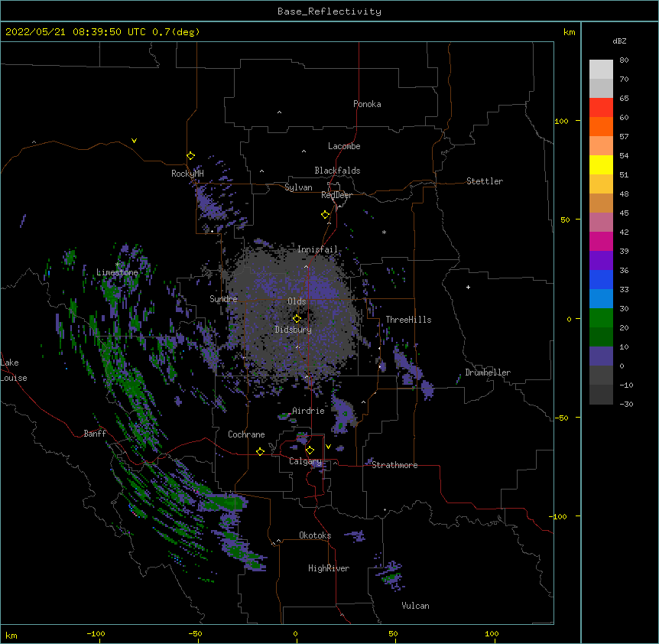This screenshot has width=659, height=644.
Task: Click the Airdrie label
Action: pyautogui.click(x=309, y=411)
